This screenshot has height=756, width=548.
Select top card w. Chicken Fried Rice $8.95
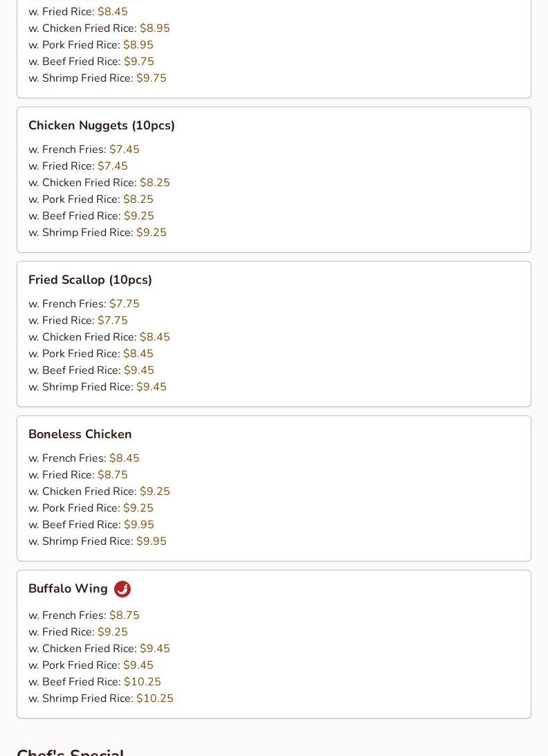point(99,28)
